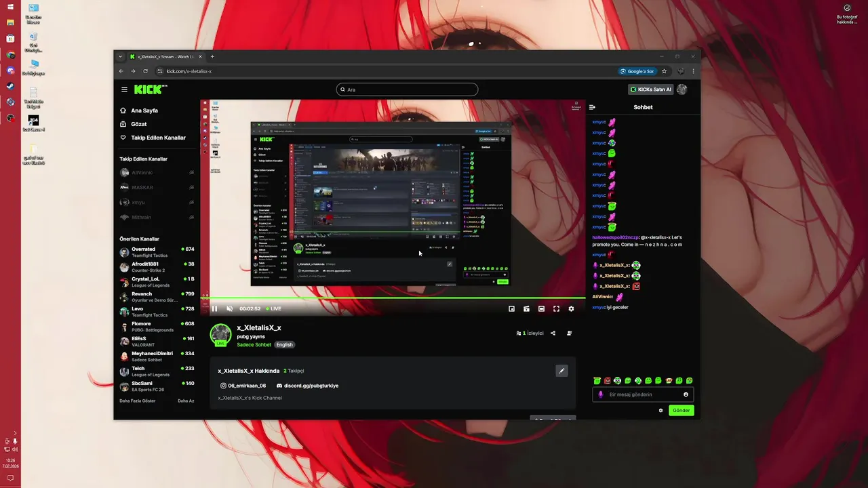Edit channel About section pencil icon

[x=561, y=371]
